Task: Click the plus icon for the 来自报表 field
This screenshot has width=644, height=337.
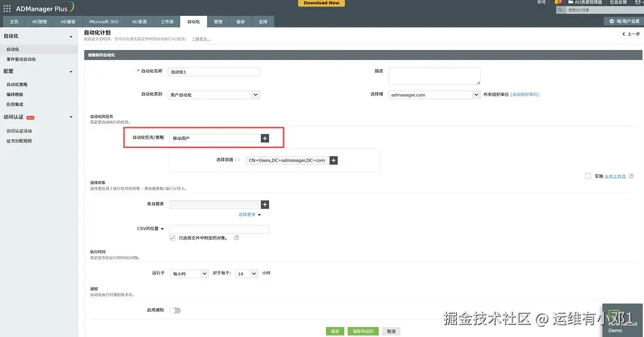Action: 265,204
